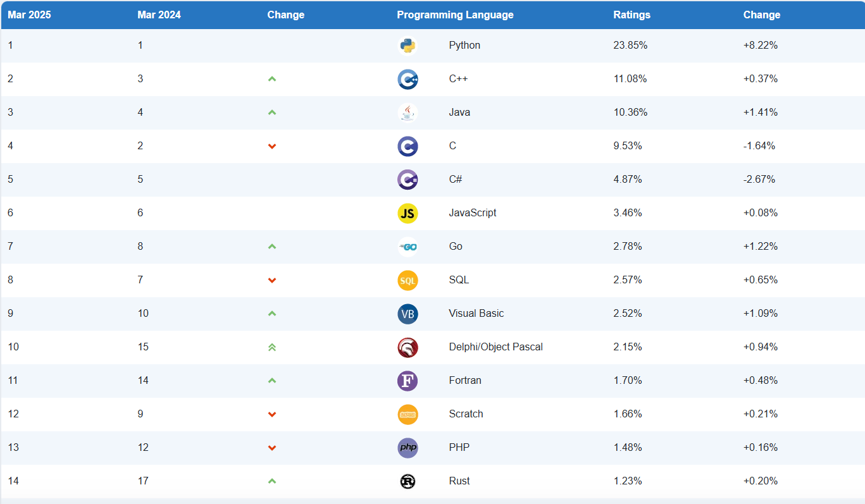
Task: Click Mar 2024 rank 15 in Delphi row
Action: [143, 347]
